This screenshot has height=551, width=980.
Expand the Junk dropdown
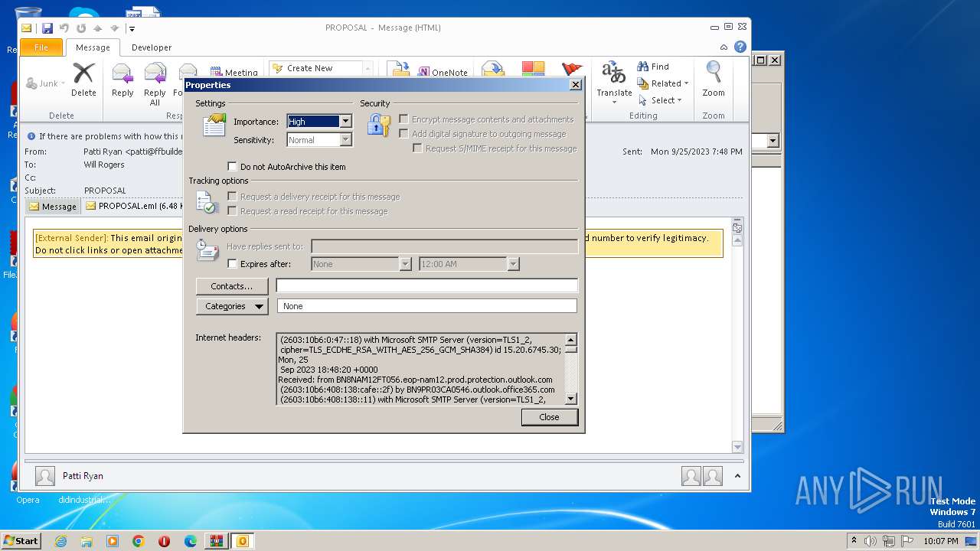pos(63,83)
